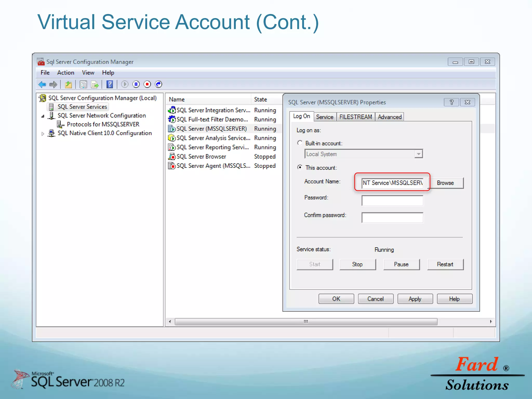Switch to the Service tab

[325, 117]
